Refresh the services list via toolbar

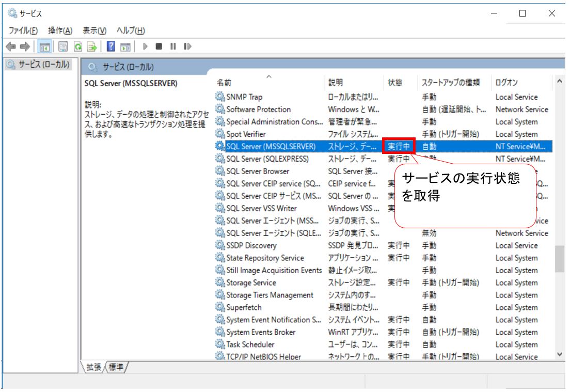(x=78, y=46)
